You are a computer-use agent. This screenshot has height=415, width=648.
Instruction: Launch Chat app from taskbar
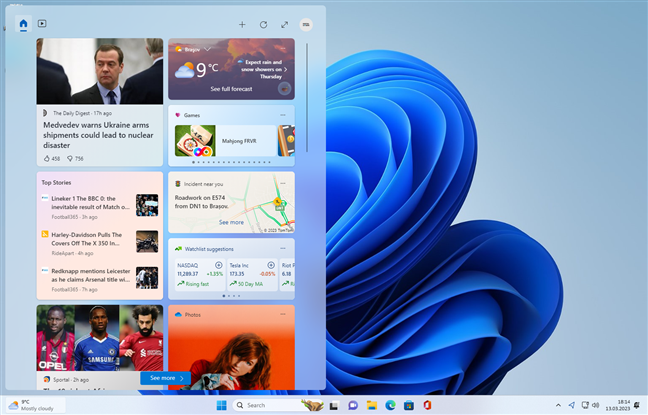(353, 405)
